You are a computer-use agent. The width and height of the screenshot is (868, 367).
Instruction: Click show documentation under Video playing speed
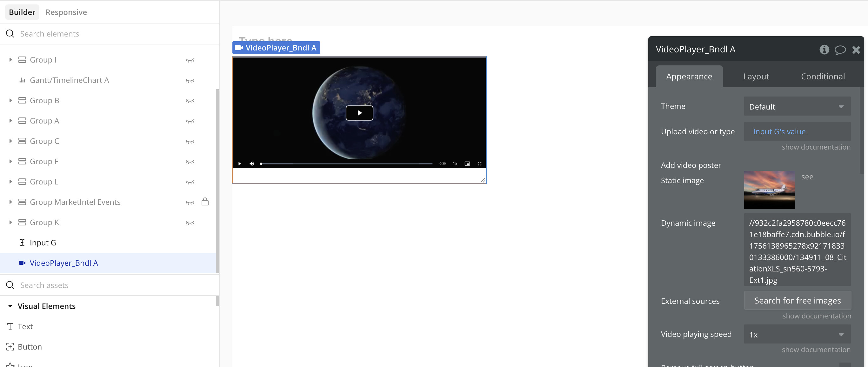pos(816,350)
